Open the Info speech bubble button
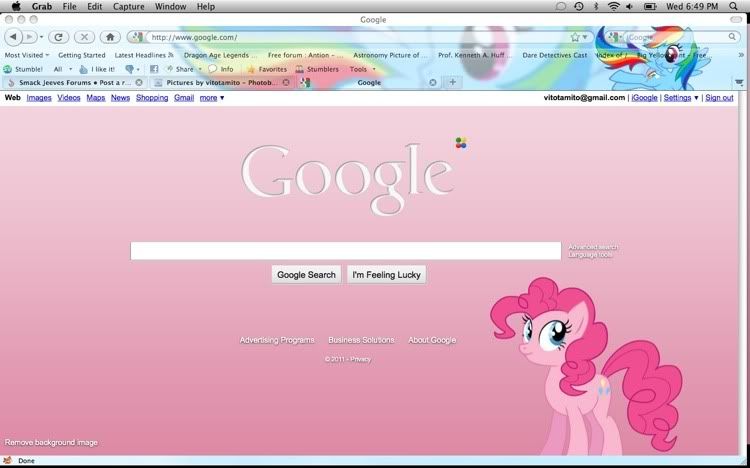The width and height of the screenshot is (750, 468). pos(221,69)
